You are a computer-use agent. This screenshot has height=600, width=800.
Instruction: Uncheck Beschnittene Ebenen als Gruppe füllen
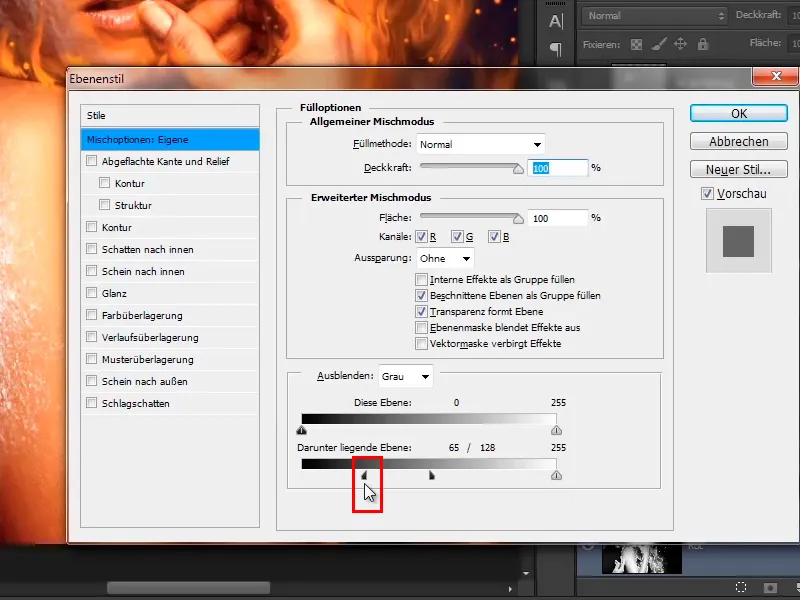click(x=421, y=295)
